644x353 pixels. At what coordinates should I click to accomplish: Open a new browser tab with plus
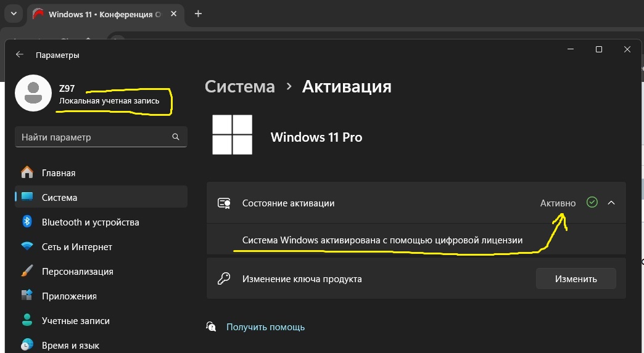click(x=198, y=14)
